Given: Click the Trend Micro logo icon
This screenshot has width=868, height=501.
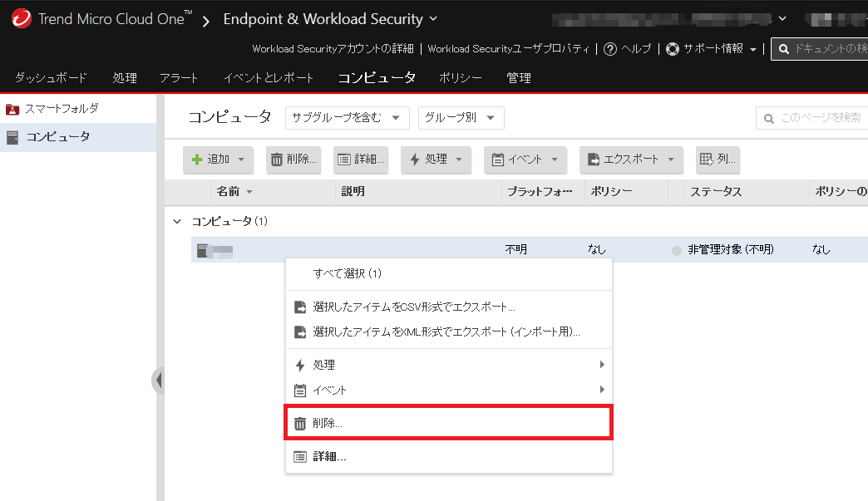Looking at the screenshot, I should 22,18.
